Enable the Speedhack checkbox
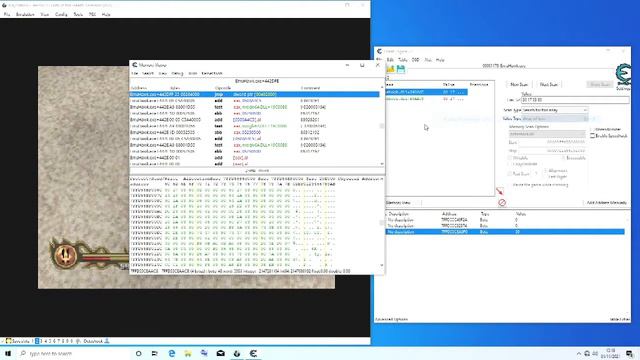Screen dimensions: 640x360 pos(592,136)
